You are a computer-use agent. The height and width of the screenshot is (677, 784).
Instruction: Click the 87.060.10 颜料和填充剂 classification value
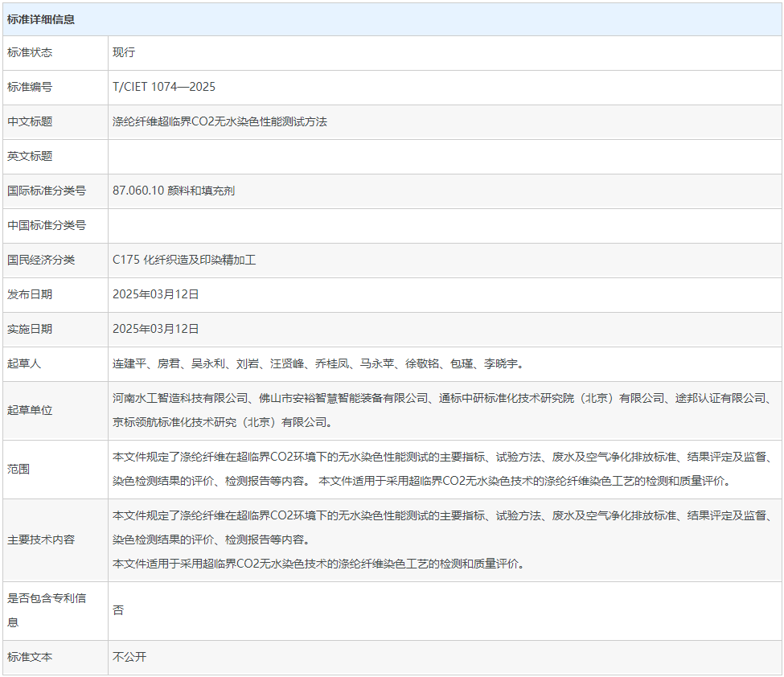click(x=174, y=191)
